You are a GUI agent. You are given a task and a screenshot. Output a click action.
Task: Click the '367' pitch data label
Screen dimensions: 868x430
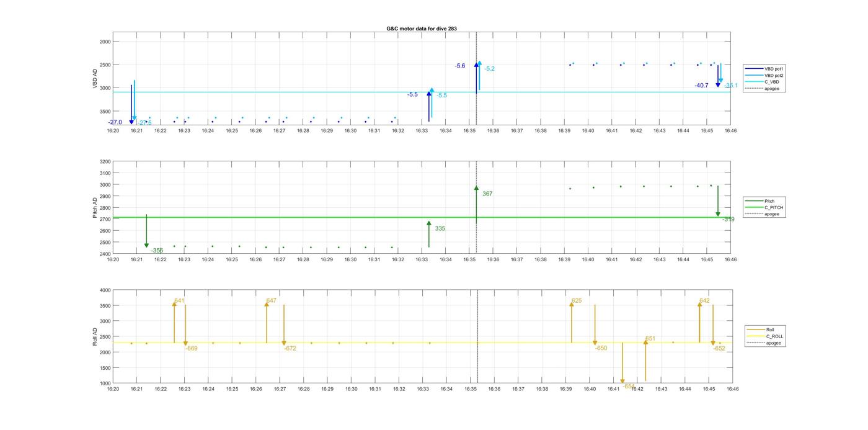(x=487, y=194)
